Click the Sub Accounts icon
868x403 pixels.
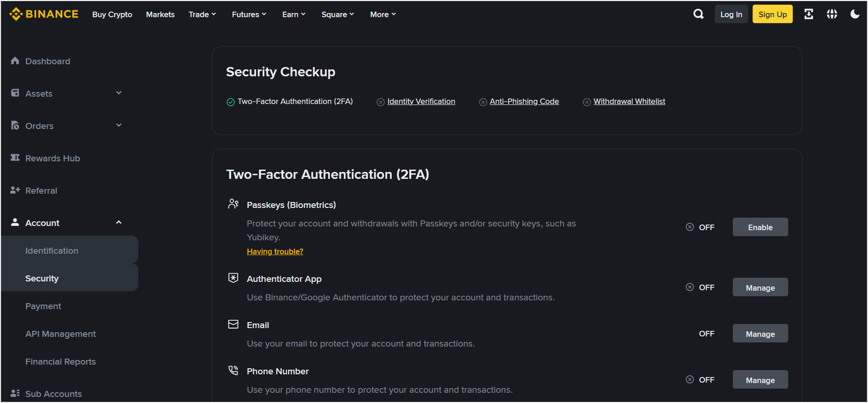pyautogui.click(x=15, y=393)
